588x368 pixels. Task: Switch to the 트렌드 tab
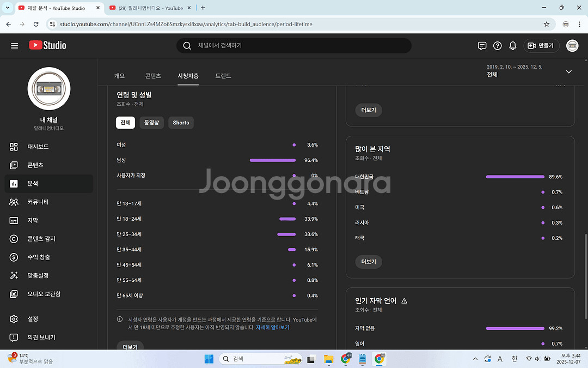pyautogui.click(x=223, y=76)
